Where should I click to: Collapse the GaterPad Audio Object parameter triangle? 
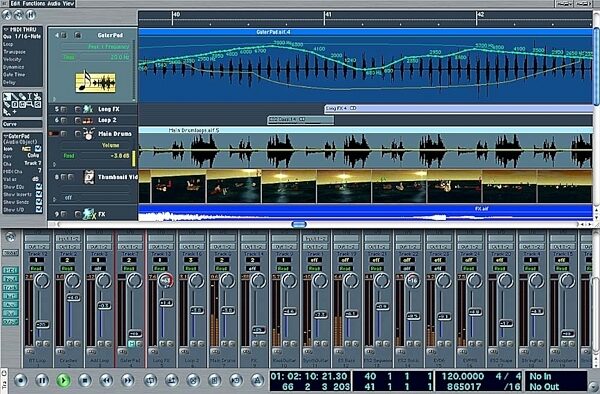click(5, 136)
